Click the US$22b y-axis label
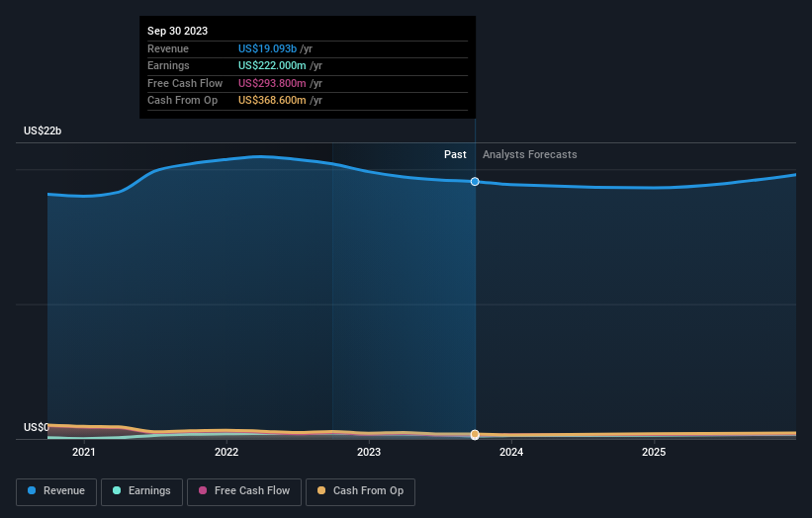The height and width of the screenshot is (518, 812). pos(43,130)
